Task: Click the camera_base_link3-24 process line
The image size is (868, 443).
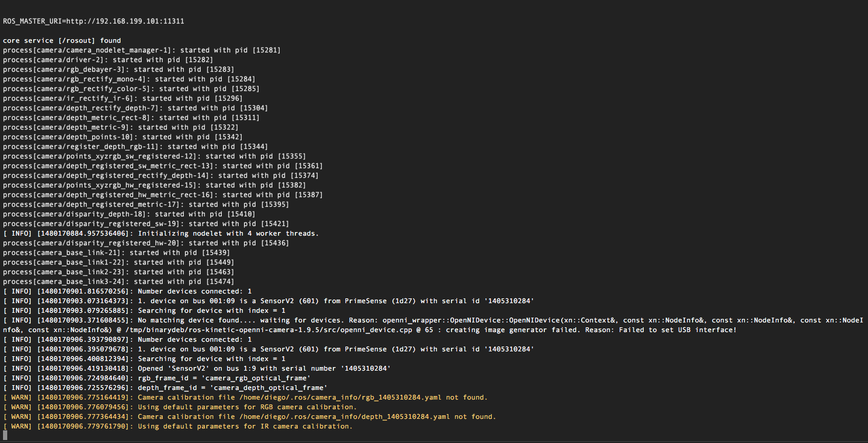Action: pos(119,281)
